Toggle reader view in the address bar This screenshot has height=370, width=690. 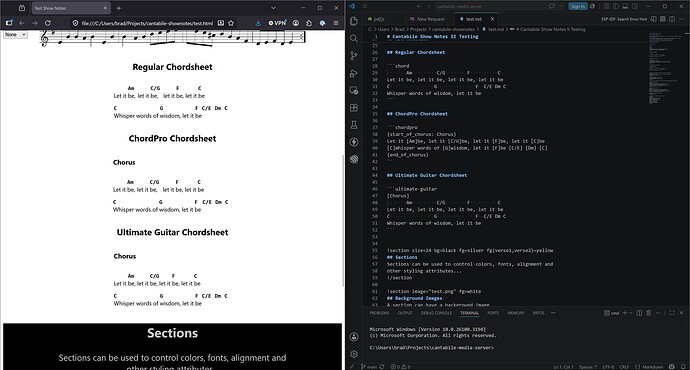coord(221,23)
